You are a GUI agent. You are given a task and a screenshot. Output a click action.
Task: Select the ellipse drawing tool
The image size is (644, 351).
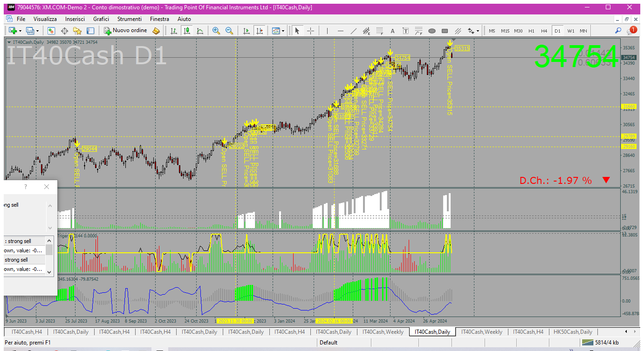pos(432,31)
